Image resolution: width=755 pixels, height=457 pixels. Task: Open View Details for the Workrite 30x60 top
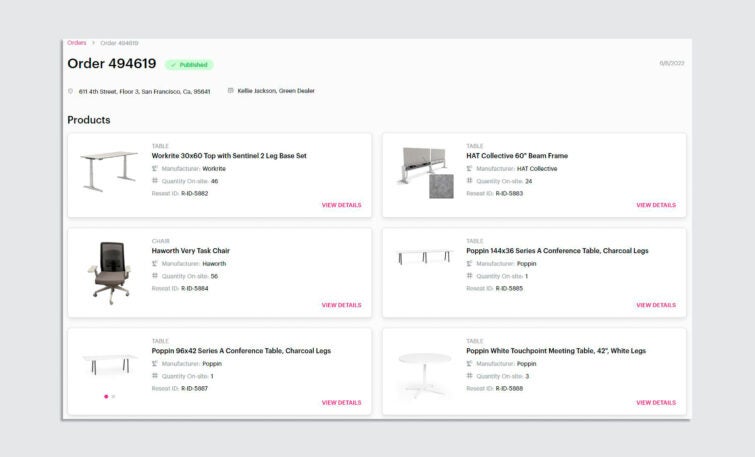[341, 205]
